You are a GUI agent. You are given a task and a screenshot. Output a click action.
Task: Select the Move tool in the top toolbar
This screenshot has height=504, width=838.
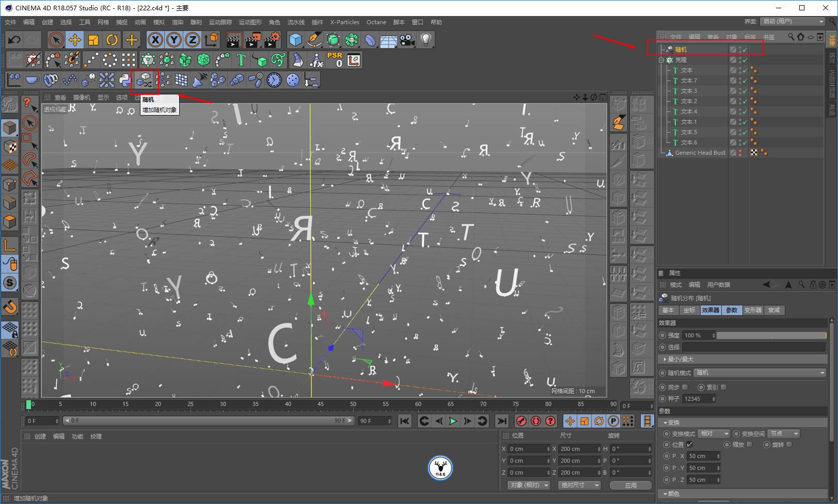[75, 40]
